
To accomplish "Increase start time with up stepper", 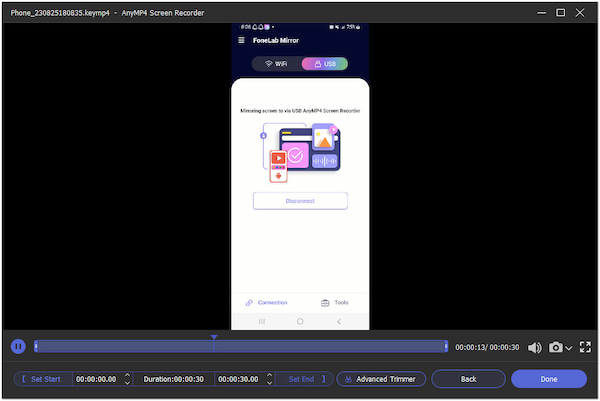I will tap(127, 375).
